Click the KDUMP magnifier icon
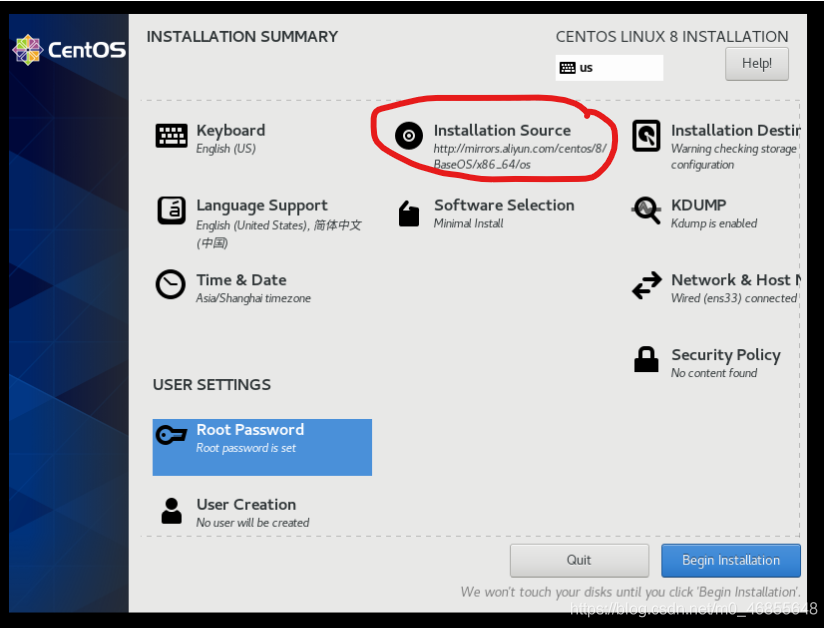Image resolution: width=828 pixels, height=628 pixels. (x=646, y=210)
